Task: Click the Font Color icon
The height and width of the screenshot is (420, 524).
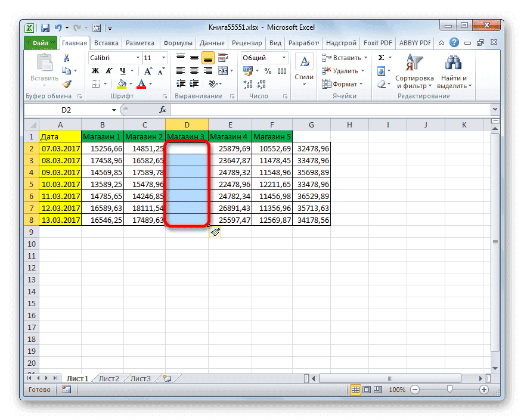Action: coord(142,83)
